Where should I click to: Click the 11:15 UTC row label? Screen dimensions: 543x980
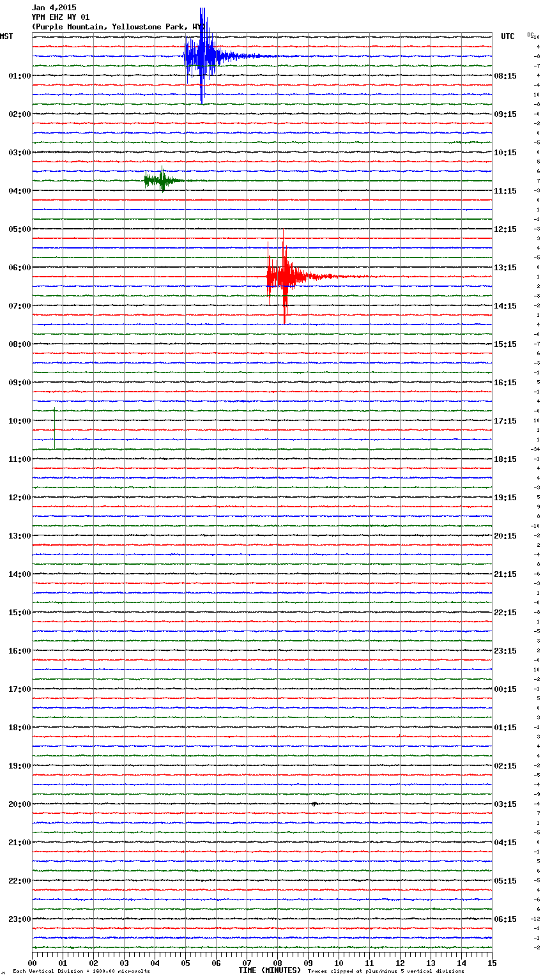point(505,190)
